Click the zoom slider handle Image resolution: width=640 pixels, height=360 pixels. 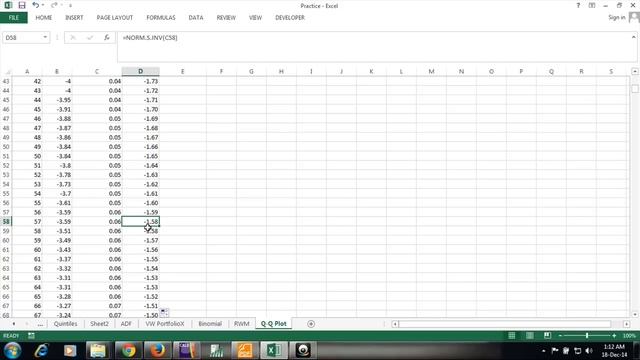(587, 336)
